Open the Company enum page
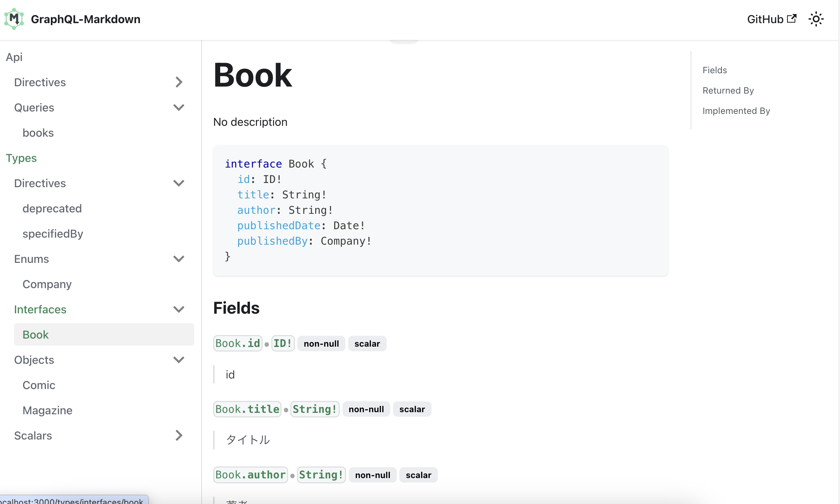Screen dimensions: 840x504 point(47,284)
